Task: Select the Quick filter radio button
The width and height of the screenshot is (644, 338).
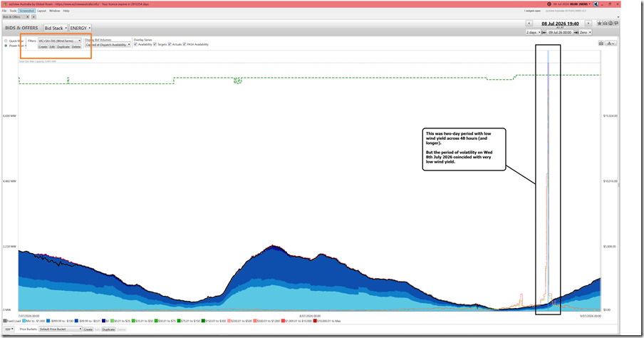Action: pyautogui.click(x=6, y=41)
